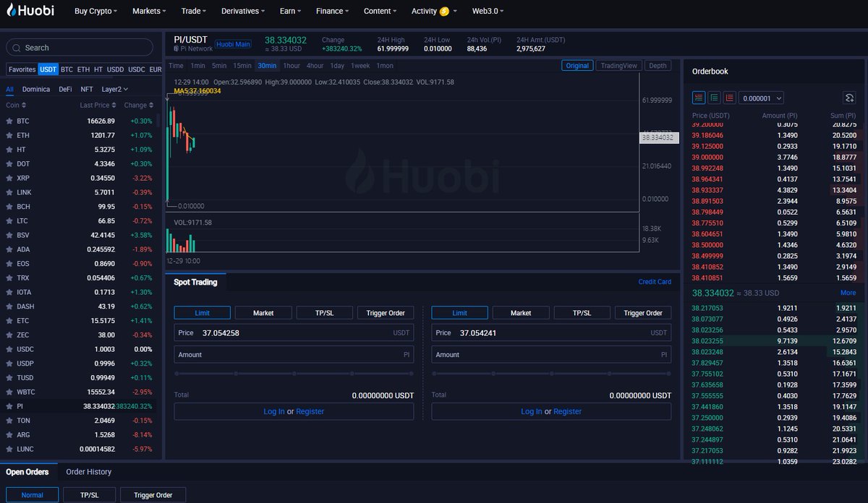The image size is (868, 503).
Task: Open the Web3.0 dropdown
Action: [x=488, y=12]
